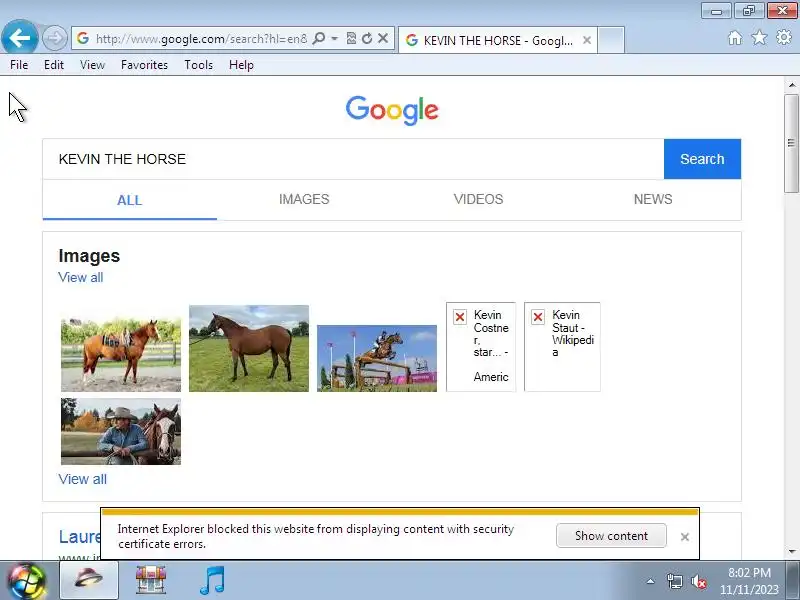Screen dimensions: 800x600
Task: Click the scrollbar down arrow
Action: click(792, 552)
